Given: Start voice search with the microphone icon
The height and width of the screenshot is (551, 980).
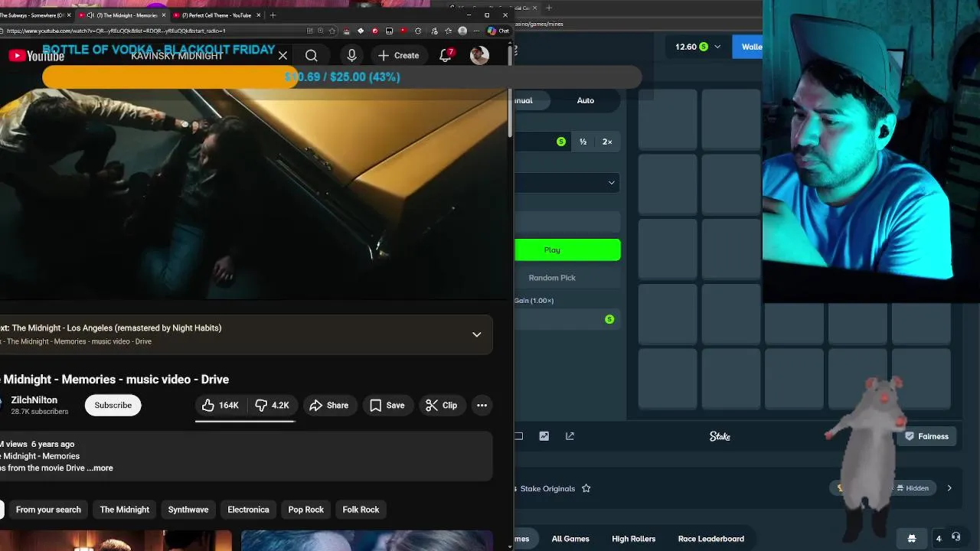Looking at the screenshot, I should point(351,55).
